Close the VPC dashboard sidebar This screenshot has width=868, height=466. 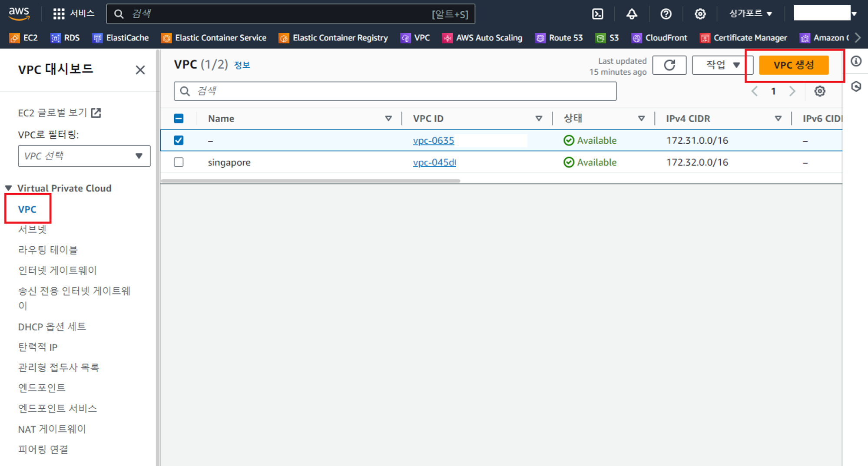pyautogui.click(x=140, y=70)
